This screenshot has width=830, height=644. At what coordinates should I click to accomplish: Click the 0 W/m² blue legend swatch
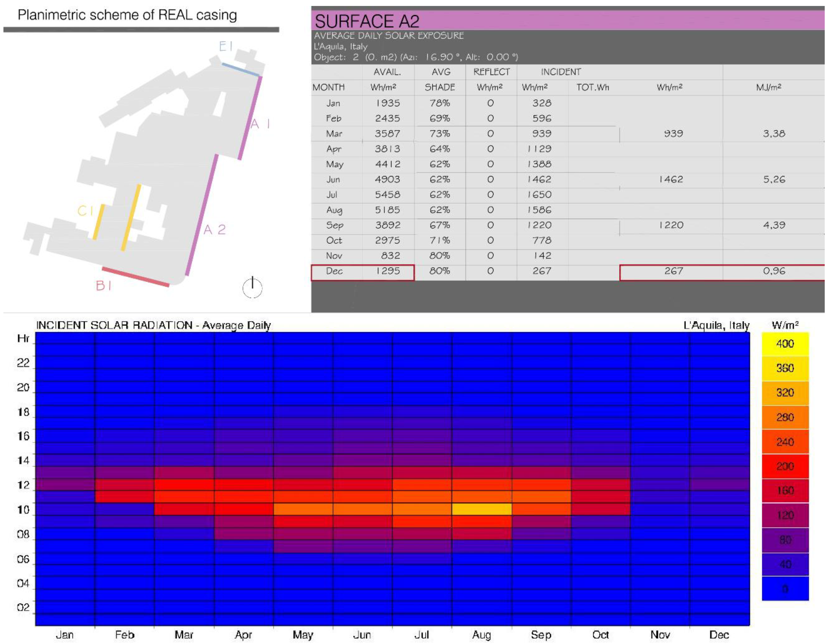tap(785, 588)
